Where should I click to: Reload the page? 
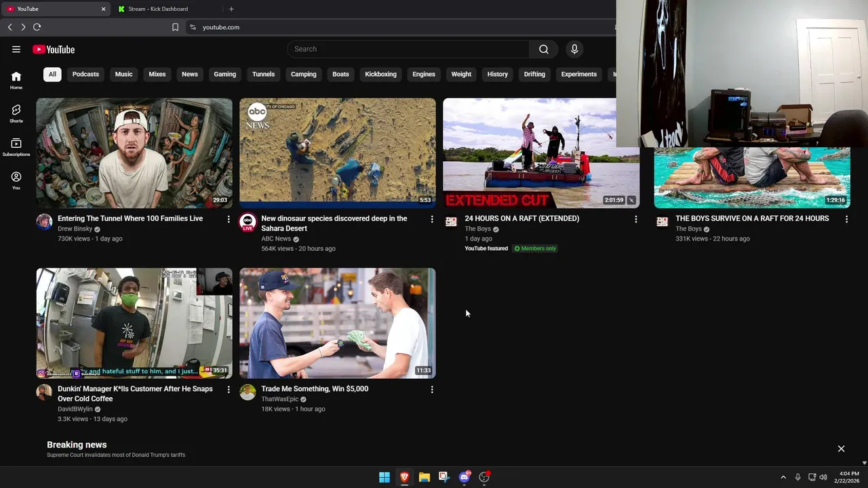point(37,27)
